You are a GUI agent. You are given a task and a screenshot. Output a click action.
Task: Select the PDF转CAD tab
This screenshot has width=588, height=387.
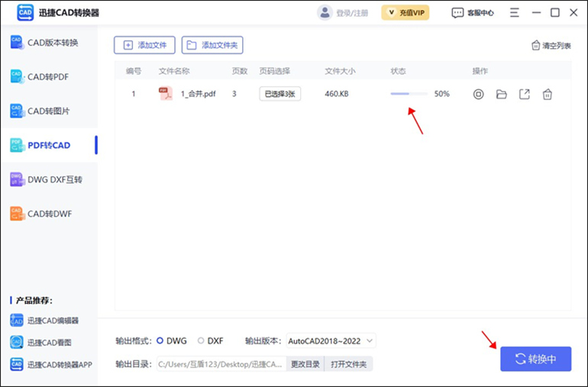[x=49, y=145]
